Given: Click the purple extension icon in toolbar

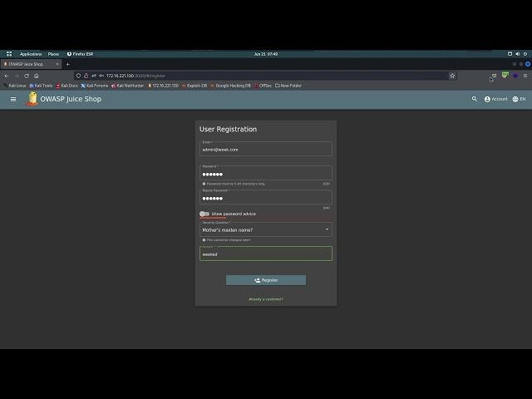Looking at the screenshot, I should [x=515, y=76].
